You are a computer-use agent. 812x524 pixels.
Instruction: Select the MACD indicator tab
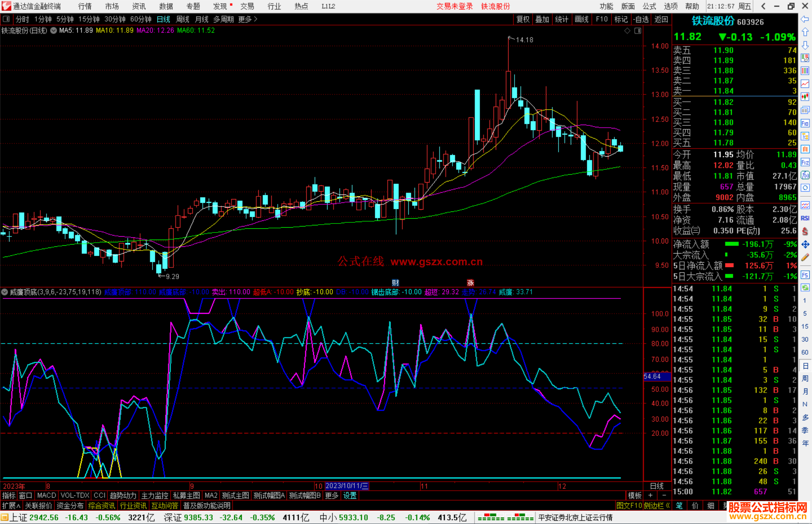(x=47, y=495)
